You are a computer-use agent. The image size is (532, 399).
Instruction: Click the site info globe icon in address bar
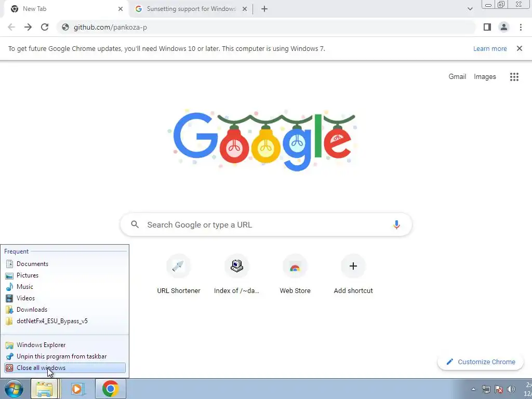(65, 27)
